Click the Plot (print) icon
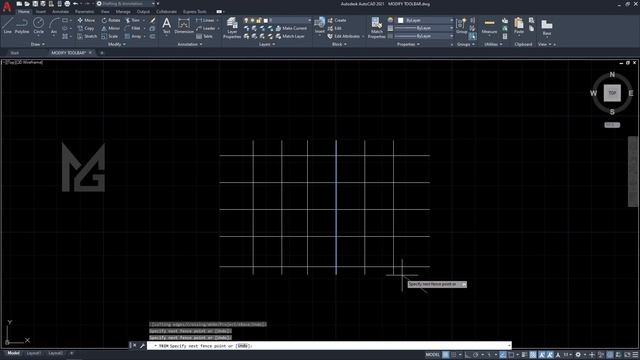This screenshot has height=360, width=640. tap(67, 4)
